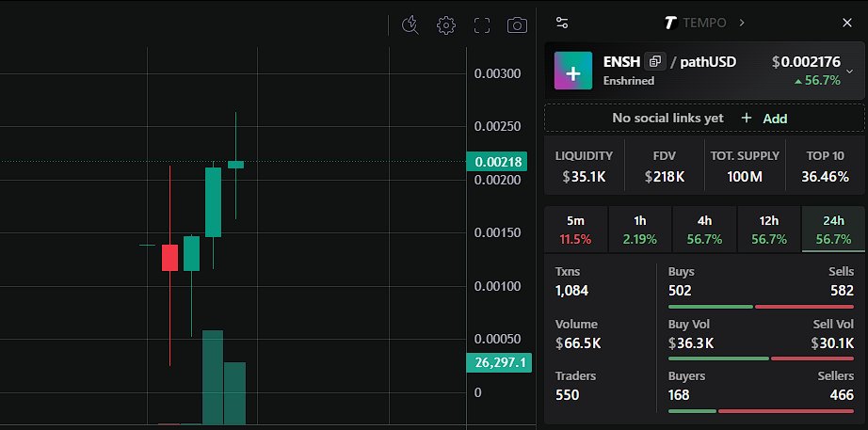The width and height of the screenshot is (868, 430).
Task: Add social links
Action: pyautogui.click(x=775, y=119)
